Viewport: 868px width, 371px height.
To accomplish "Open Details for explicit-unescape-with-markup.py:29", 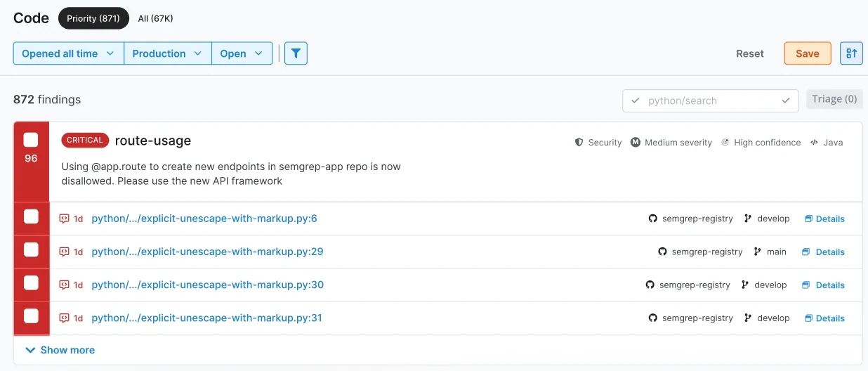I will 823,252.
